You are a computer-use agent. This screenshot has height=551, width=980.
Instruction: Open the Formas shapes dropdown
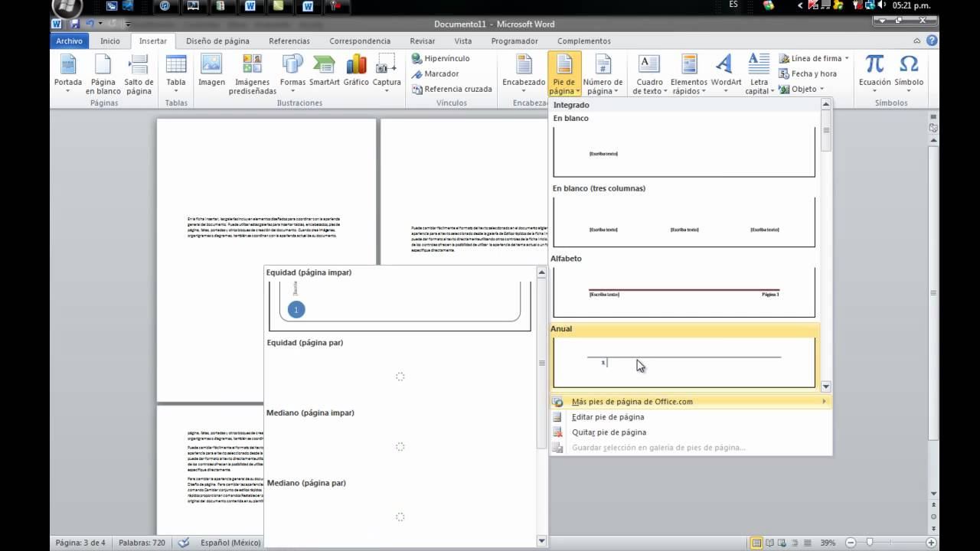pos(292,75)
